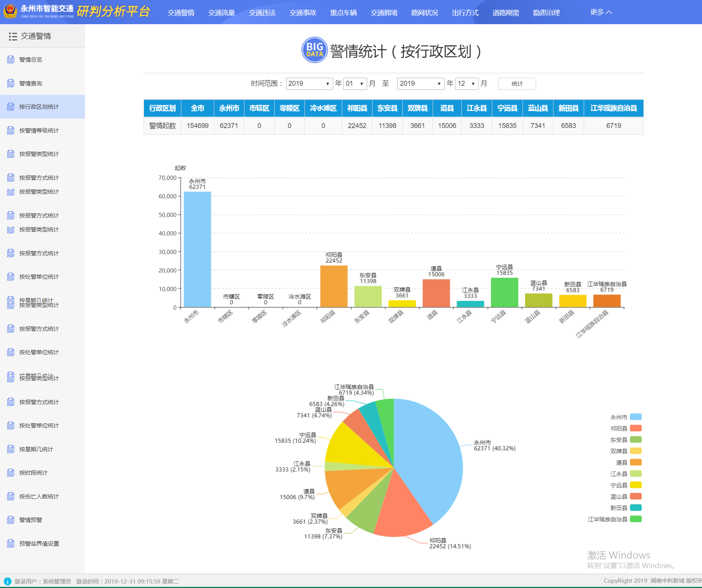Click the document icon beside 警情查询
This screenshot has width=702, height=588.
pyautogui.click(x=11, y=83)
